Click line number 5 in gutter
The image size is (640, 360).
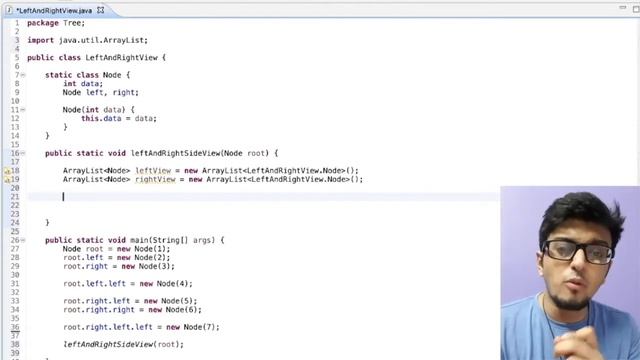17,58
